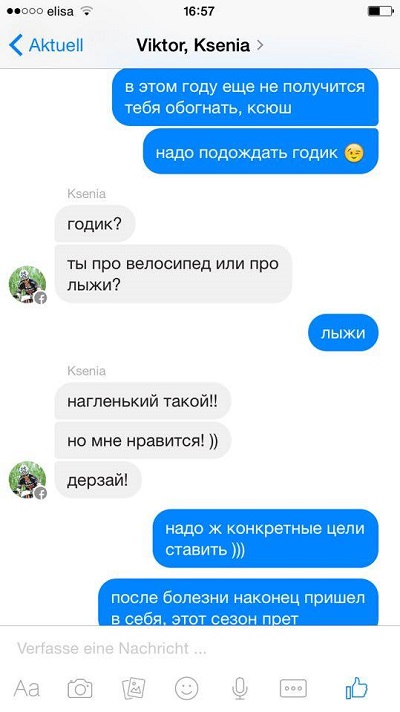Image resolution: width=400 pixels, height=712 pixels.
Task: Go back via Aktuell link
Action: pyautogui.click(x=56, y=45)
